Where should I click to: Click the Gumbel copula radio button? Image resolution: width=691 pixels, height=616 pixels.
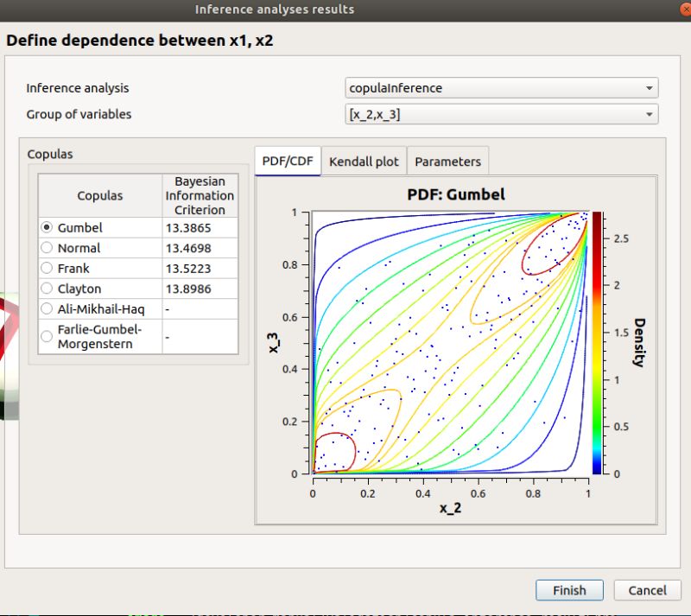point(46,227)
